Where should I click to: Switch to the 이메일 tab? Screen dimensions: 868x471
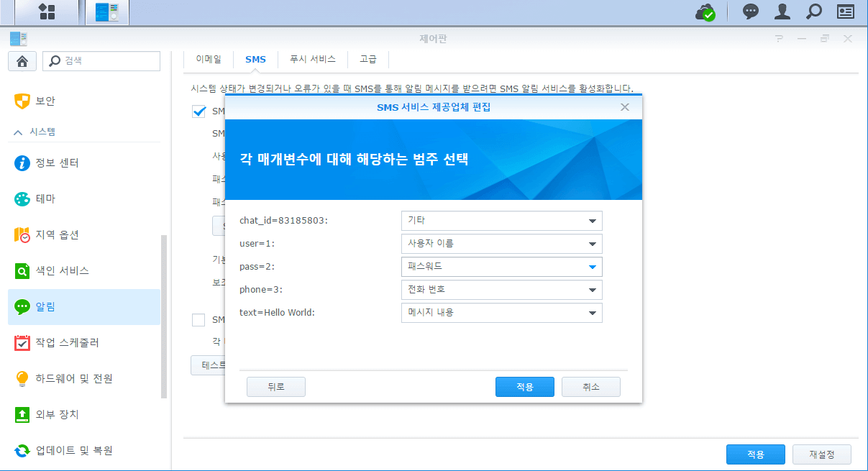[209, 59]
